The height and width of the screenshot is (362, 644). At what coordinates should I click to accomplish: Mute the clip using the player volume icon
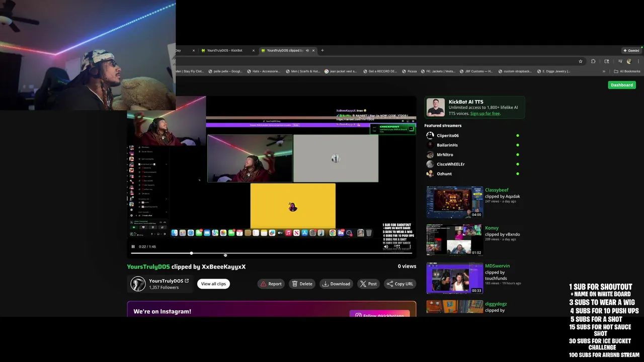pos(386,246)
